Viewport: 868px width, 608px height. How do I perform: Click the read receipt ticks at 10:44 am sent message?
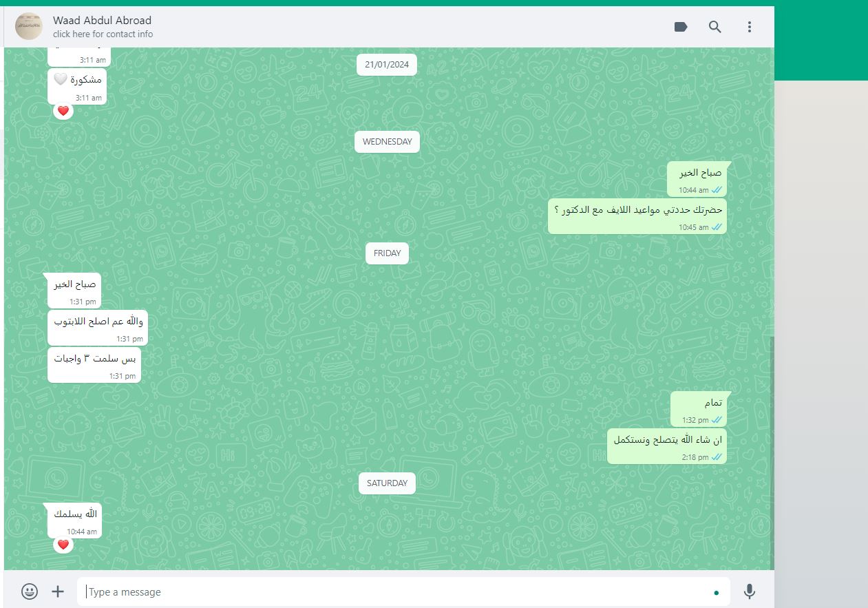[717, 190]
